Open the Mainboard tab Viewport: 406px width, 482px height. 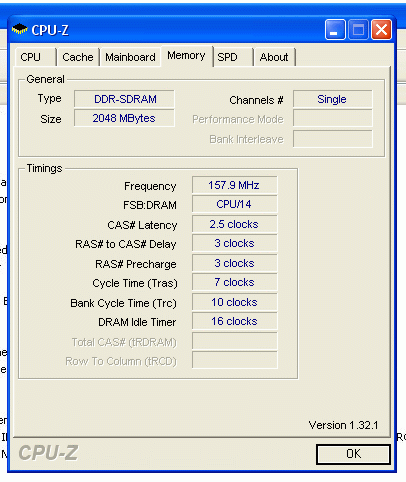130,57
